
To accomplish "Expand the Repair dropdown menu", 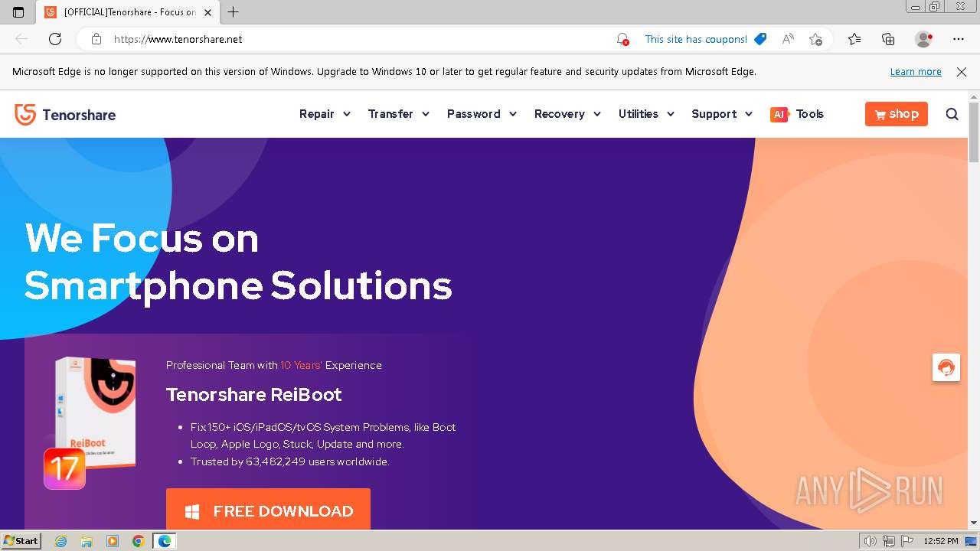I will [325, 114].
